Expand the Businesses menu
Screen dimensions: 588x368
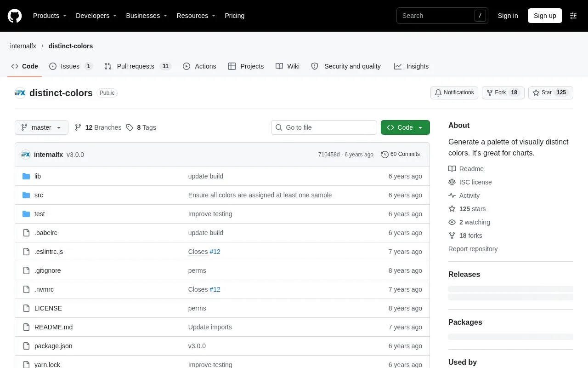147,16
